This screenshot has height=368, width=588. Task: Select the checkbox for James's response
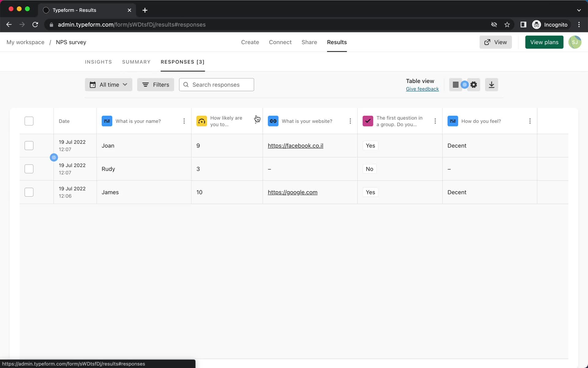click(29, 192)
